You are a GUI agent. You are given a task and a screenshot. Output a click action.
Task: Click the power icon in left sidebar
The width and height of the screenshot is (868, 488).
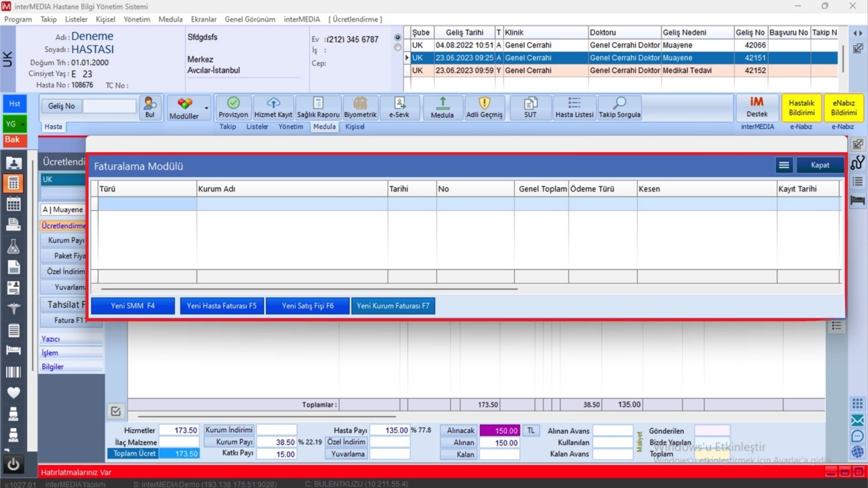pos(13,464)
